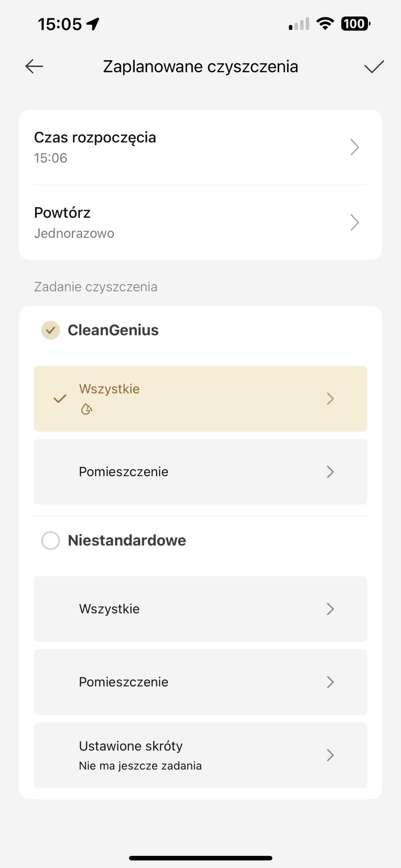Tap the Jednorazowo repeat value
This screenshot has height=868, width=401.
pos(74,233)
